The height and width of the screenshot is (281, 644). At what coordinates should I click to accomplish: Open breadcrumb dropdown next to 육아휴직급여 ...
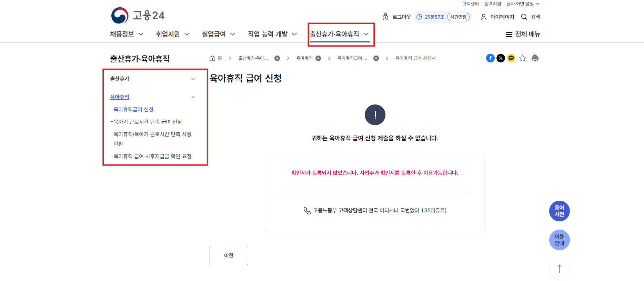(376, 58)
